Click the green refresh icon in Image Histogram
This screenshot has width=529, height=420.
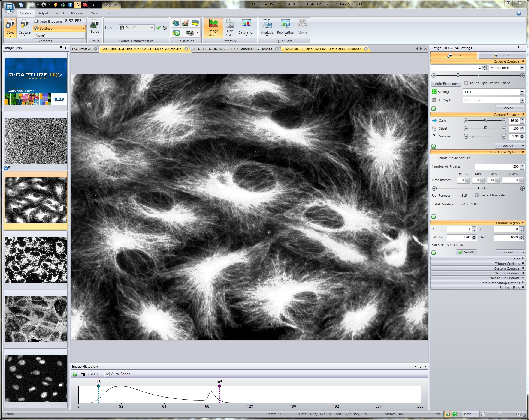click(x=75, y=374)
